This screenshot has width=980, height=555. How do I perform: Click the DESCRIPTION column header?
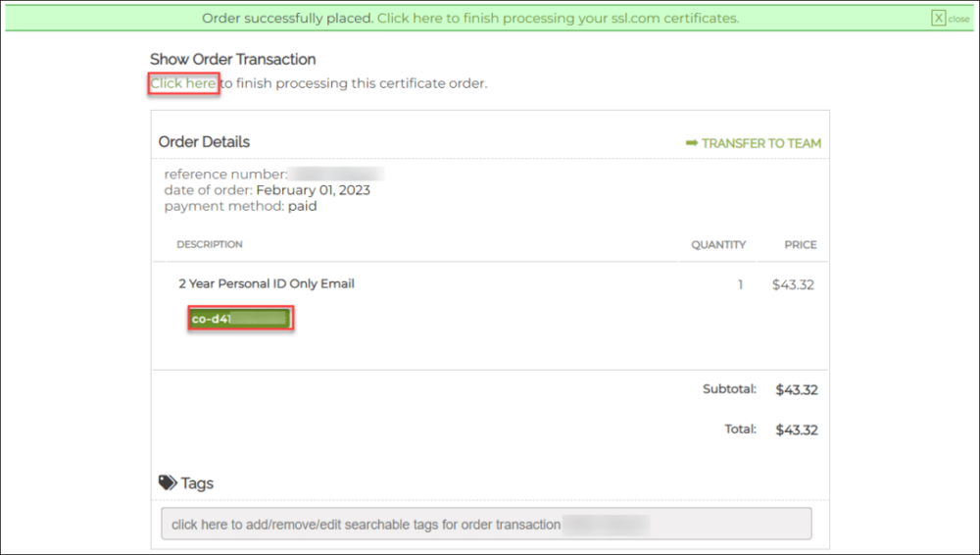click(210, 244)
